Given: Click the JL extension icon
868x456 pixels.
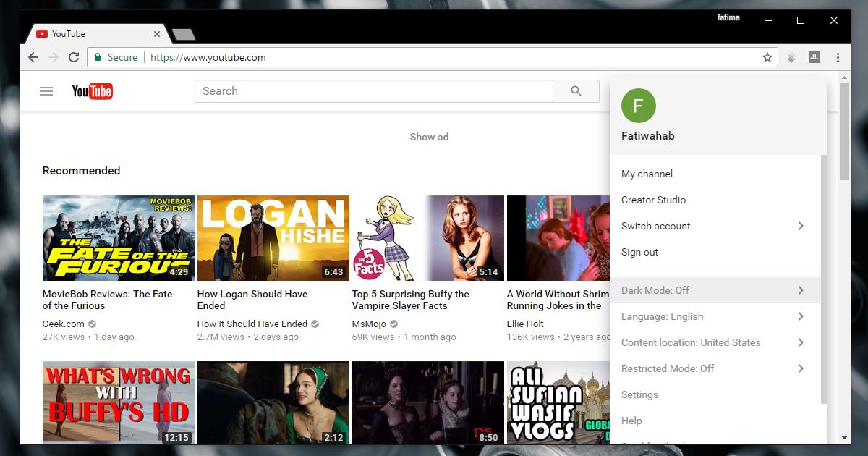Looking at the screenshot, I should [814, 57].
